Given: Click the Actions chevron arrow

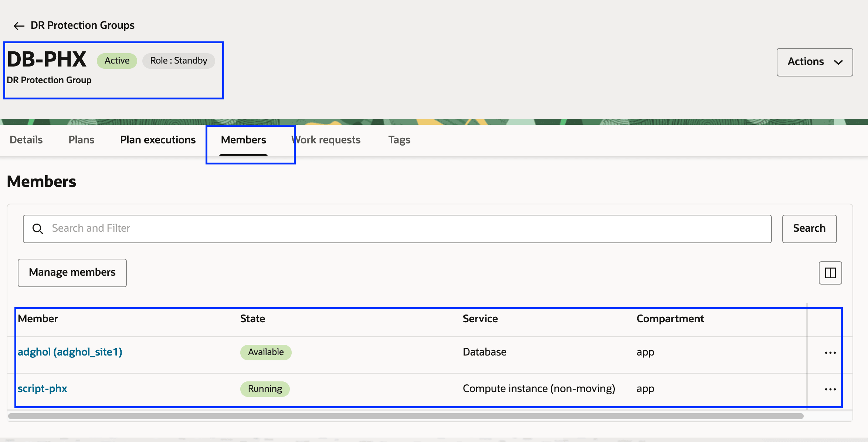Looking at the screenshot, I should point(838,62).
